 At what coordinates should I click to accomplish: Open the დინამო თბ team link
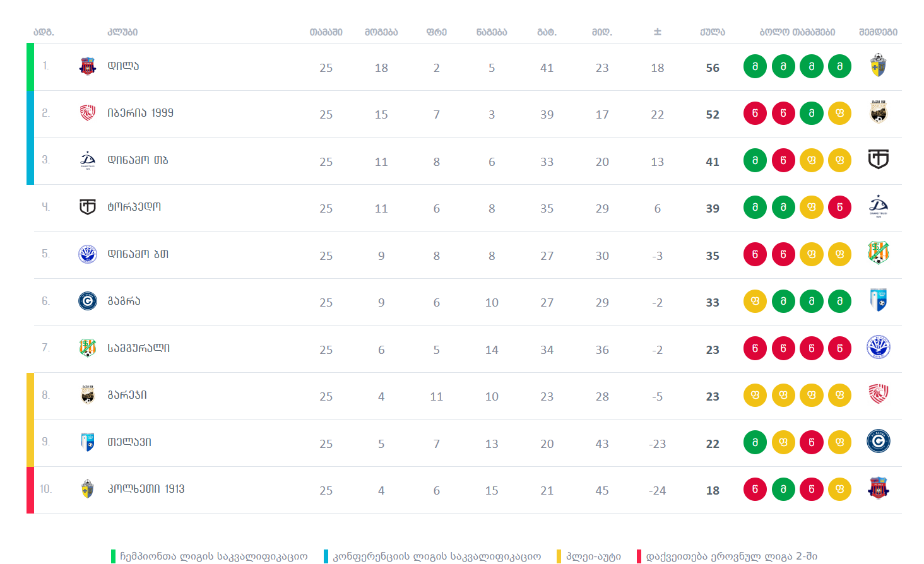138,160
